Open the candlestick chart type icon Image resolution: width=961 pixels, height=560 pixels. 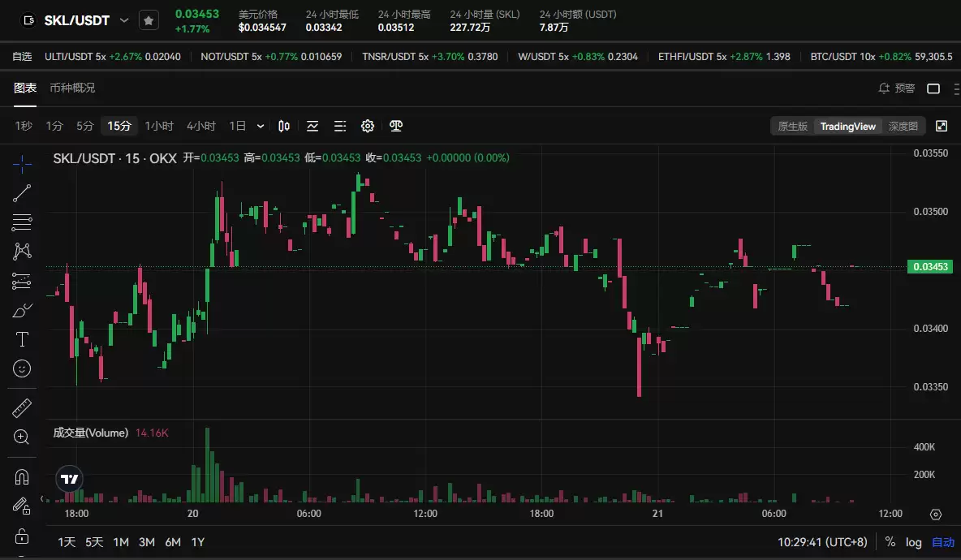pyautogui.click(x=284, y=126)
